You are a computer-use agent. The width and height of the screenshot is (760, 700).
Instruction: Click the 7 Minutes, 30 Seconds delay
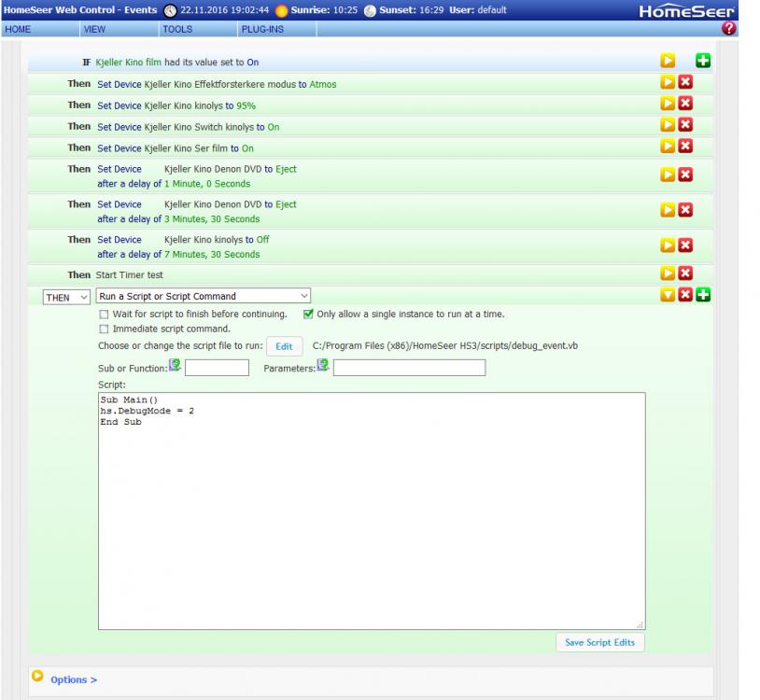tap(212, 254)
